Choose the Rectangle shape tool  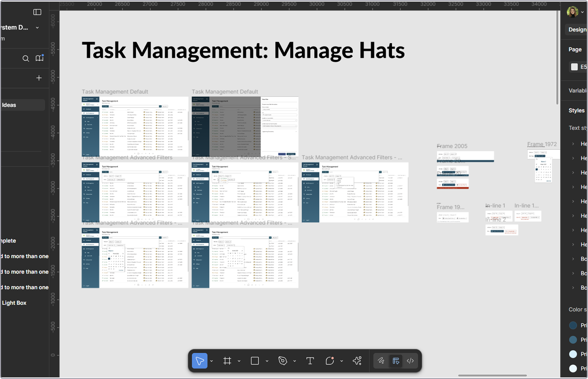pos(255,361)
